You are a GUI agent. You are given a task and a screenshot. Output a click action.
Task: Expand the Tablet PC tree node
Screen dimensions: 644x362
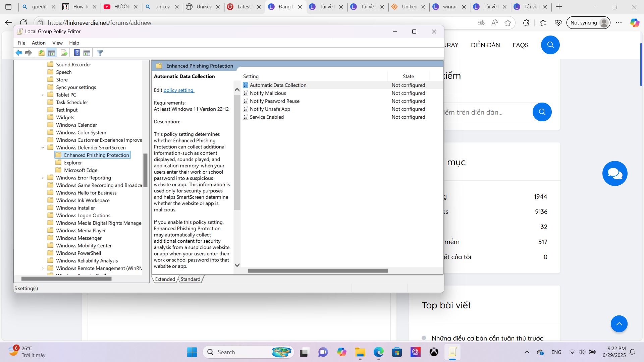pyautogui.click(x=43, y=95)
